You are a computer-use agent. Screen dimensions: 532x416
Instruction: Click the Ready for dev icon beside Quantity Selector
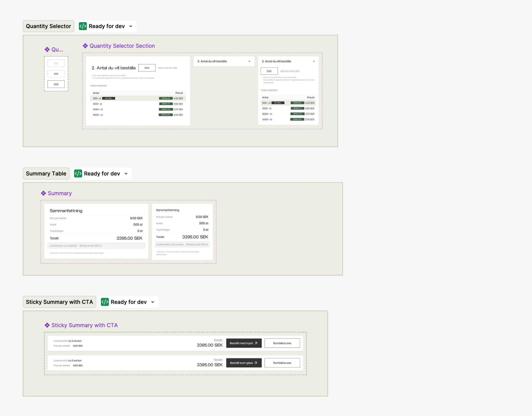pos(83,26)
